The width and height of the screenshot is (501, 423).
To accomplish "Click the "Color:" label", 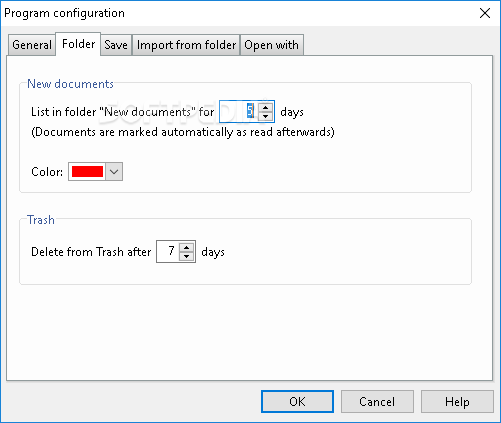I will [47, 172].
